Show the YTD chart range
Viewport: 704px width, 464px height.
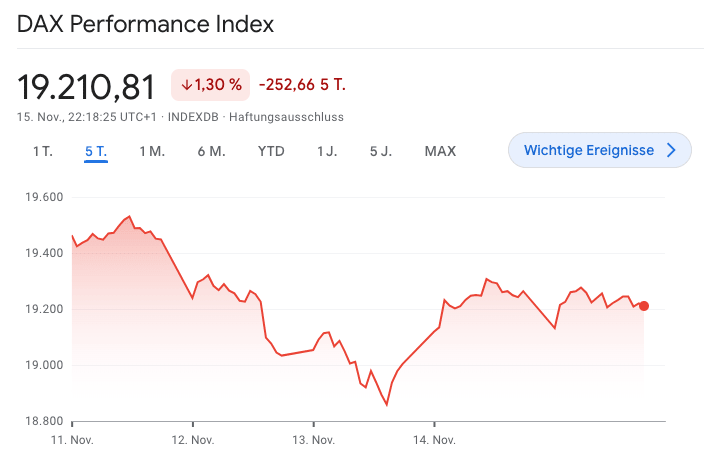tap(271, 151)
